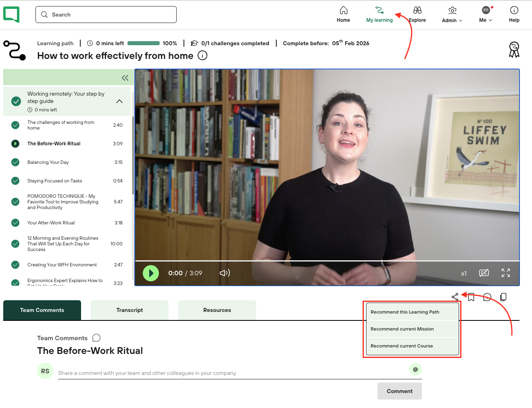The height and width of the screenshot is (408, 532).
Task: Collapse the course sidebar panel
Action: click(x=125, y=78)
